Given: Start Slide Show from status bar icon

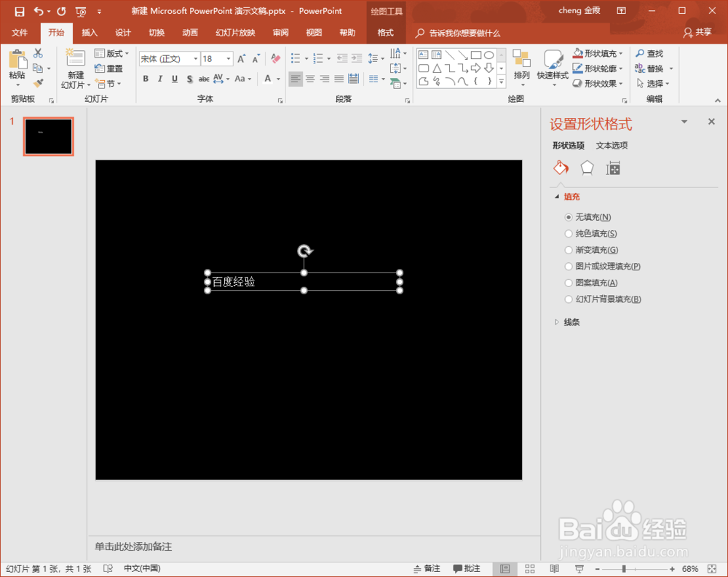Looking at the screenshot, I should (579, 569).
